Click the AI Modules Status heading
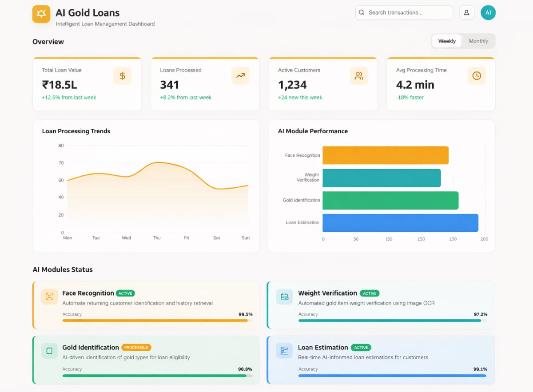The height and width of the screenshot is (392, 533). [63, 269]
